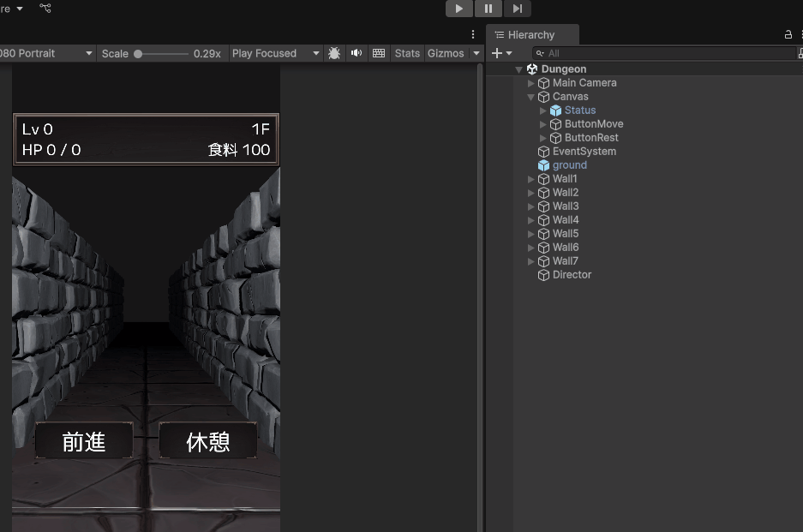The image size is (803, 532).
Task: Click the Hierarchy search field
Action: [x=660, y=53]
